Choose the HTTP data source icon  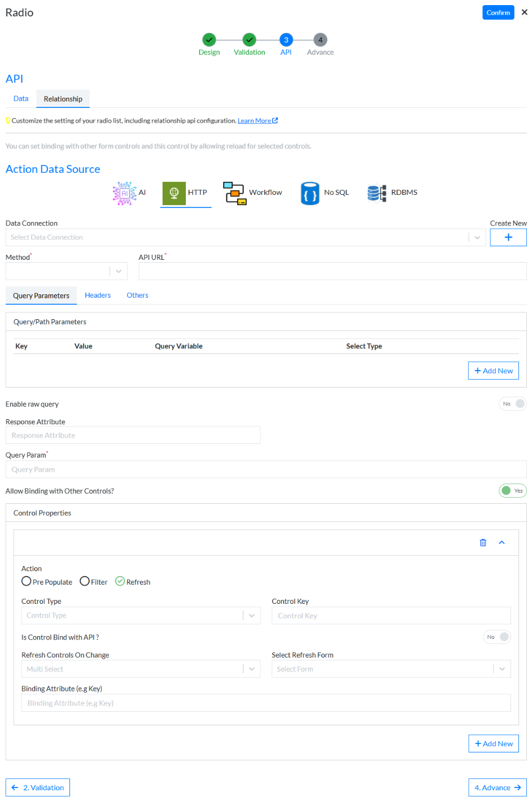pyautogui.click(x=174, y=193)
